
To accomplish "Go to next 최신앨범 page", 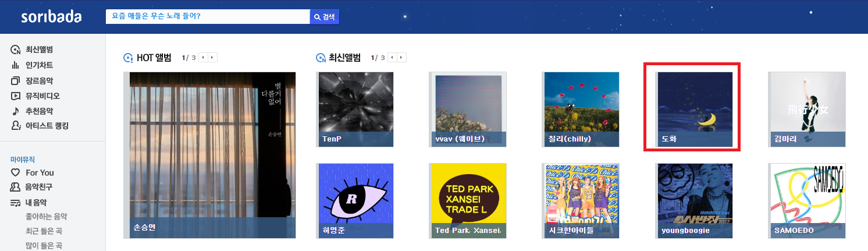I will tap(401, 57).
